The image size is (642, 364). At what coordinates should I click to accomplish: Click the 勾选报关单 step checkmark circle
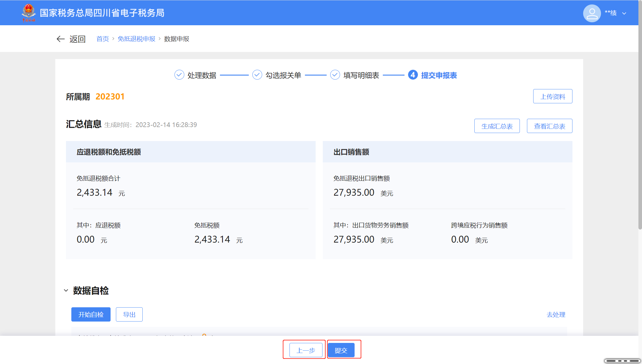pos(257,75)
